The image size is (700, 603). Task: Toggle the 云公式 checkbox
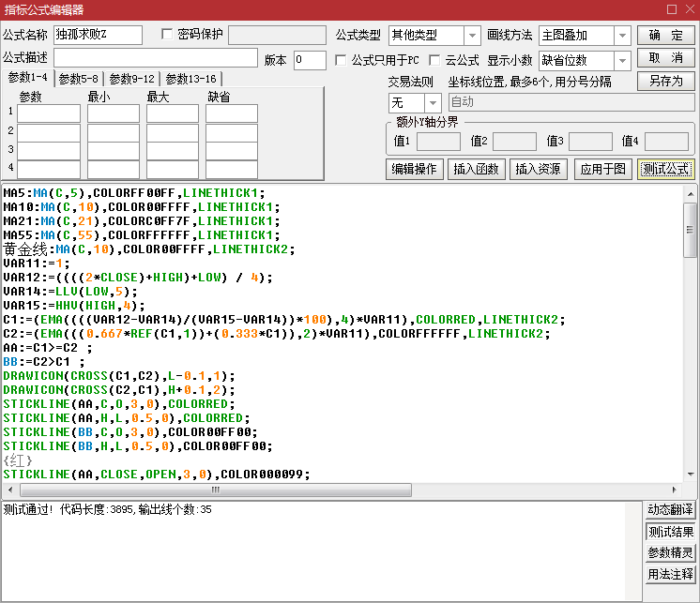pyautogui.click(x=434, y=60)
